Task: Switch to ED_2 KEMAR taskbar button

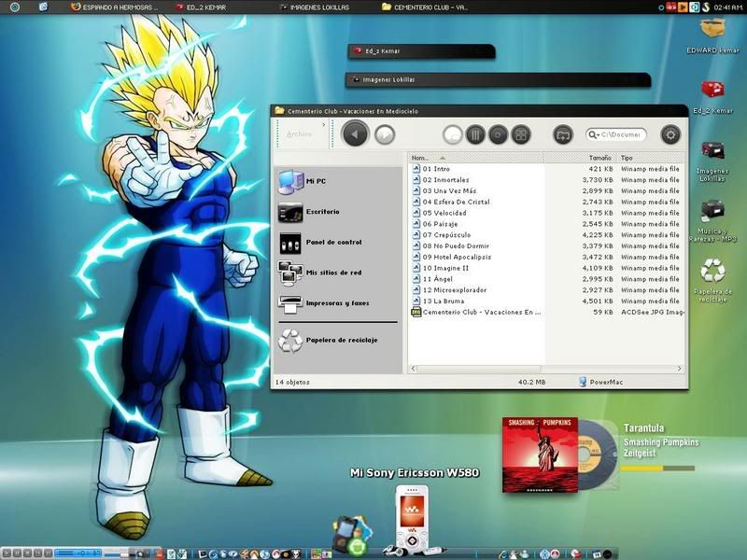Action: point(201,7)
